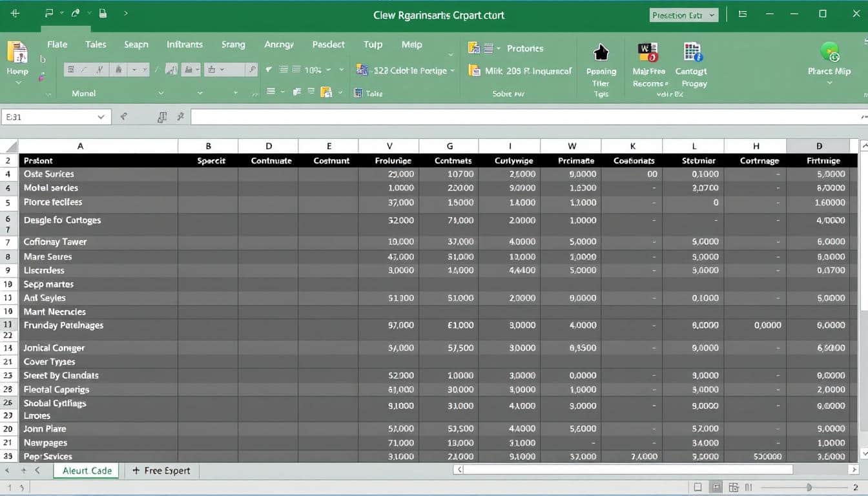Open the Tales ribbon tab
Viewport: 868px width, 496px height.
point(96,45)
